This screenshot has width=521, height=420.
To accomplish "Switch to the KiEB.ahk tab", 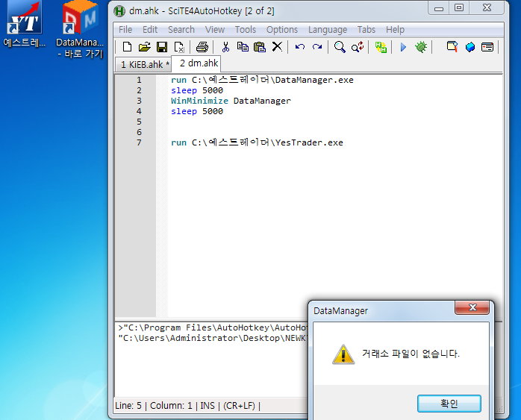I will [x=143, y=65].
